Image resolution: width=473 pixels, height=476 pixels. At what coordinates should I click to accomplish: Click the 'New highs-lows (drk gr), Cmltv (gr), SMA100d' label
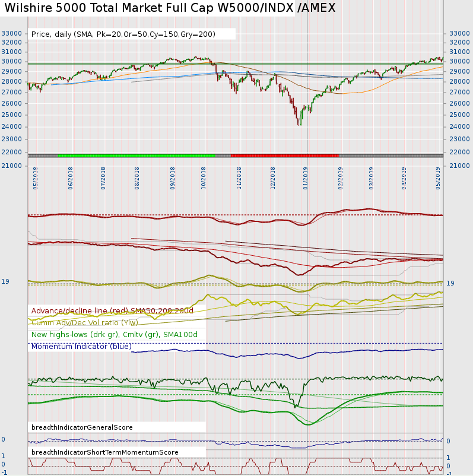pos(114,335)
